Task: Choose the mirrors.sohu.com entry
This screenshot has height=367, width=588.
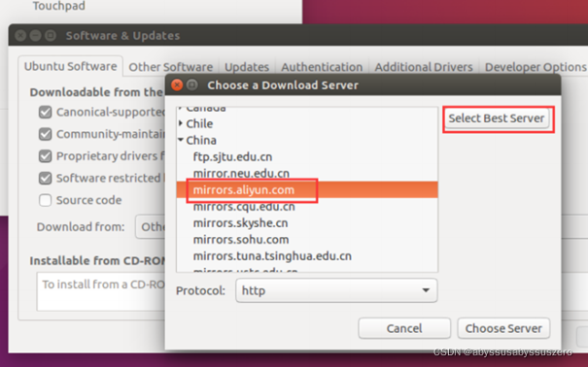Action: (x=241, y=239)
